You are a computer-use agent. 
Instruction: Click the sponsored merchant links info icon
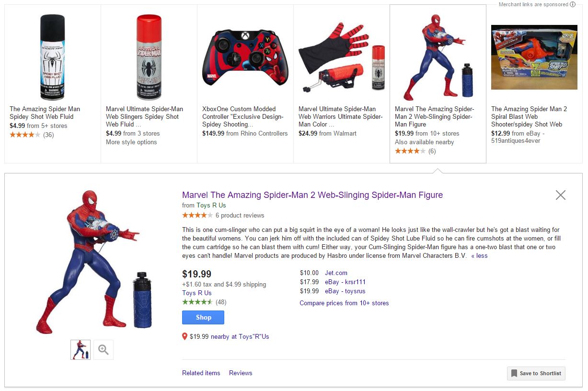click(x=573, y=4)
